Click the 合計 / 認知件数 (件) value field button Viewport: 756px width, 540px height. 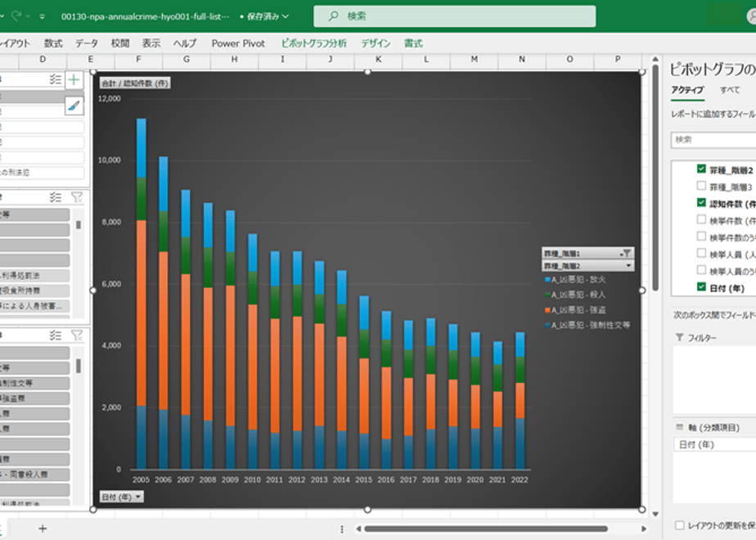tap(135, 83)
